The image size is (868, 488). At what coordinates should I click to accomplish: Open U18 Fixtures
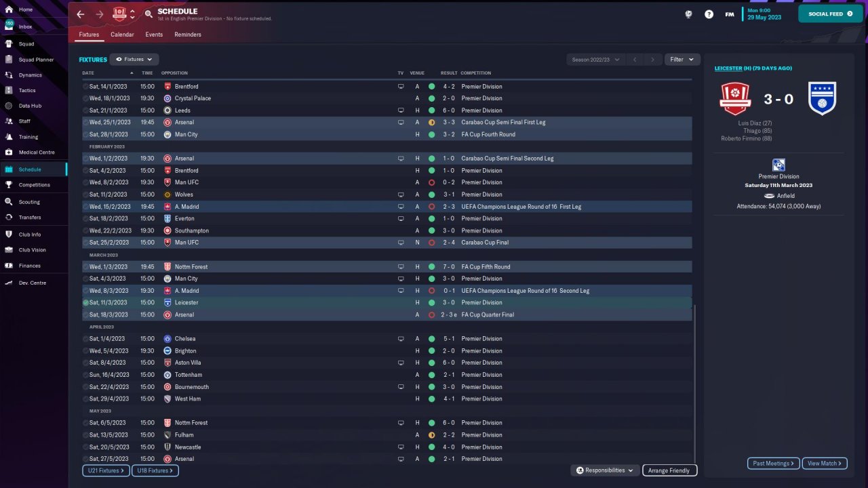tap(155, 470)
